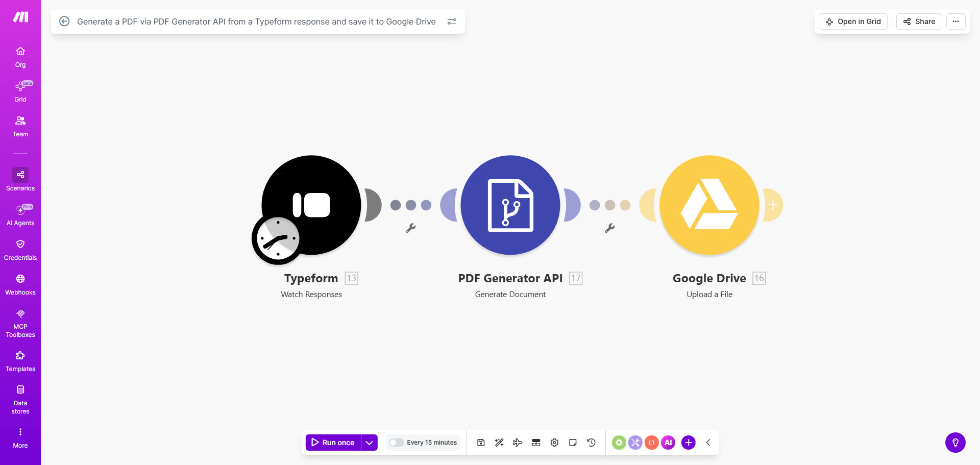Open the green Flow control tools button
This screenshot has height=465, width=980.
click(x=619, y=443)
